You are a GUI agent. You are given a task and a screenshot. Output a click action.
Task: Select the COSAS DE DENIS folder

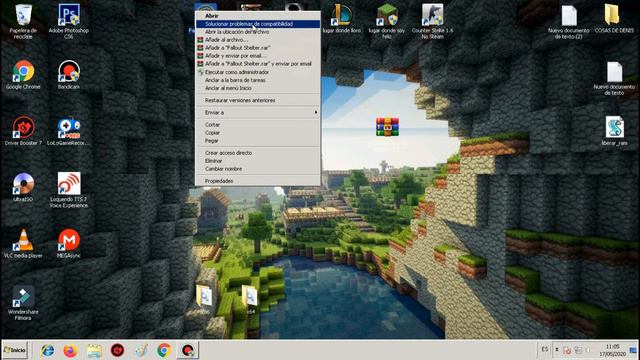[x=614, y=18]
